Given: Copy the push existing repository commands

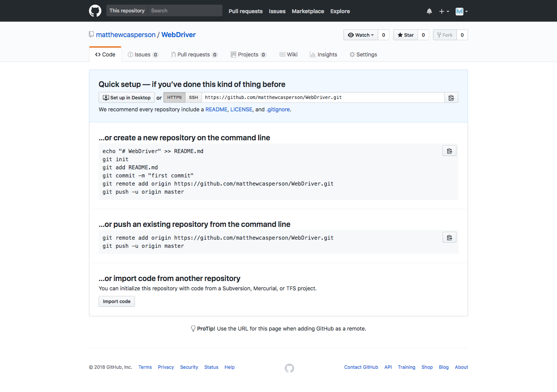Looking at the screenshot, I should (449, 237).
